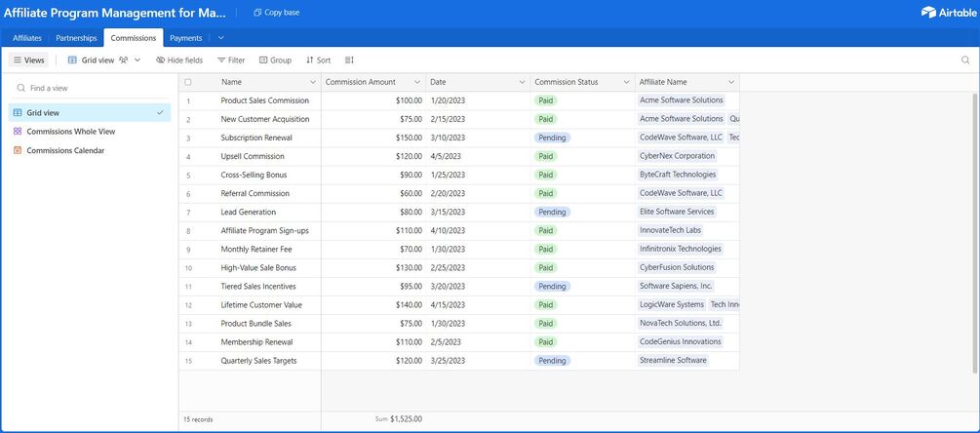
Task: Open Hide fields option
Action: [x=179, y=60]
